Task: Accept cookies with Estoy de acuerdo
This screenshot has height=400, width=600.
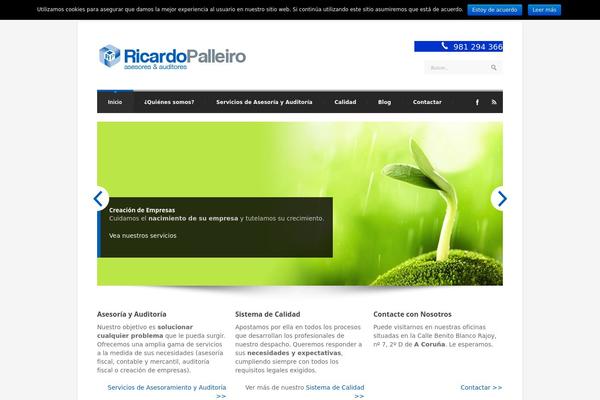Action: 494,10
